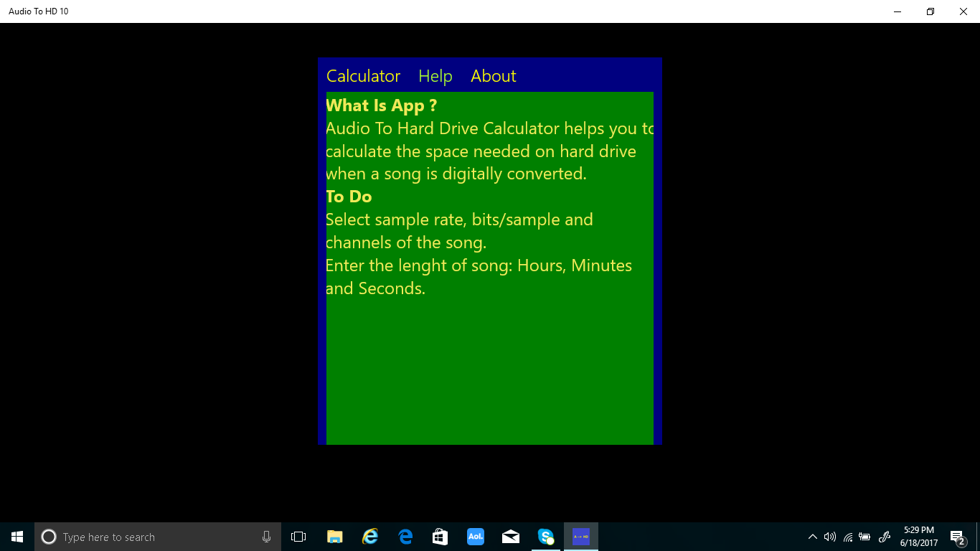
Task: Click the taskbar clock showing 5:29 PM
Action: (x=919, y=537)
